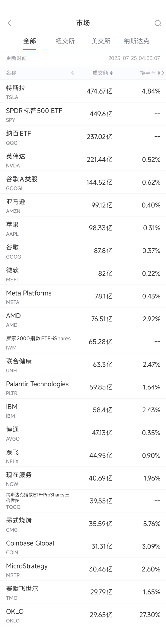Open the search magnifier icon

[x=158, y=23]
